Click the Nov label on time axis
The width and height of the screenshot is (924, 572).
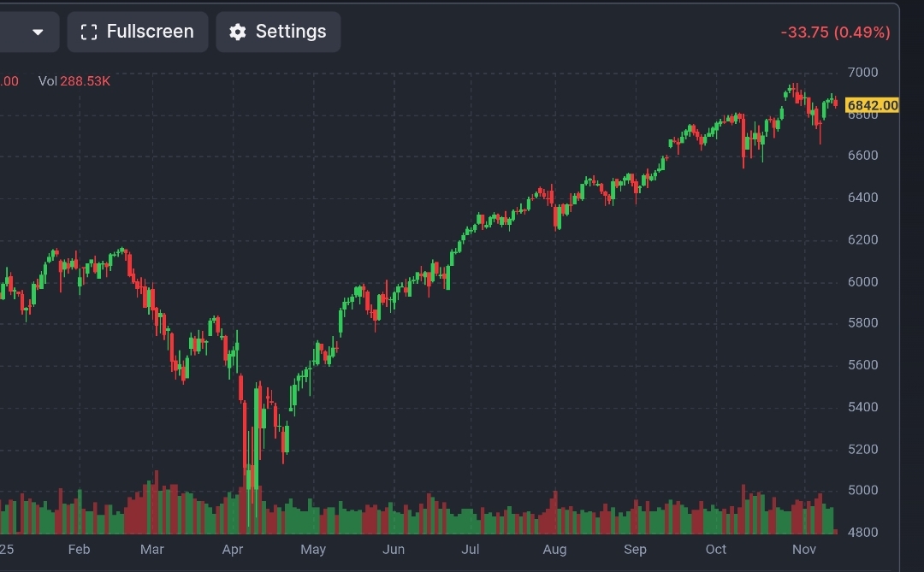click(804, 550)
